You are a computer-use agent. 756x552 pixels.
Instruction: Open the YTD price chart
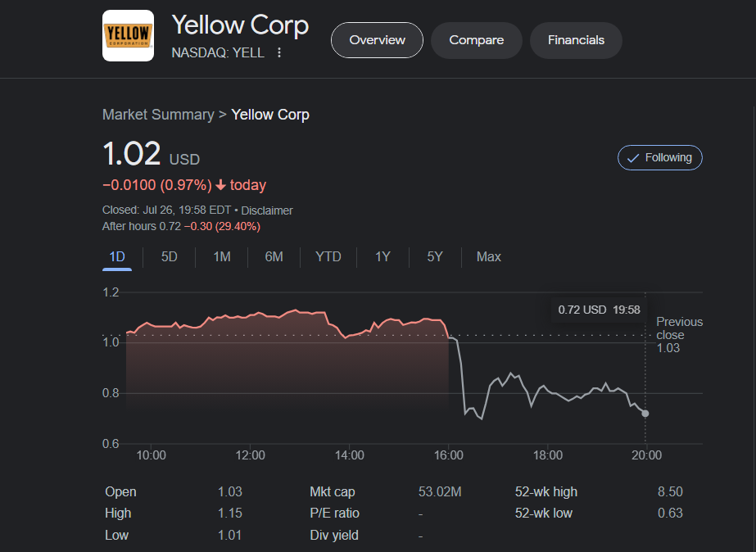coord(328,256)
